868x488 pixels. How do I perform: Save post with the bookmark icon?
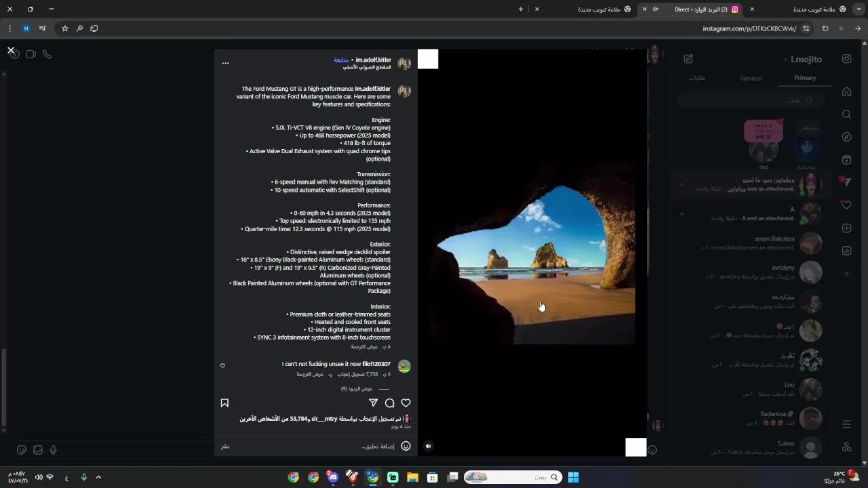tap(224, 403)
